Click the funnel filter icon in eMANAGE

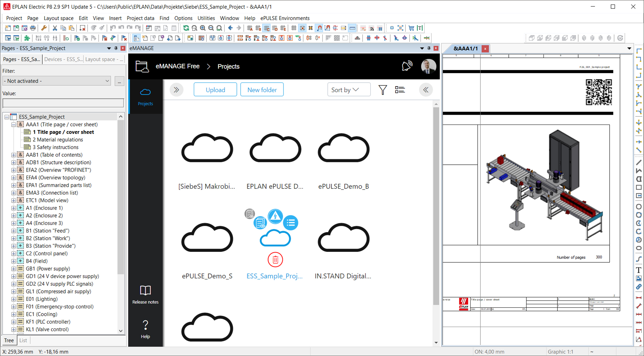point(383,90)
